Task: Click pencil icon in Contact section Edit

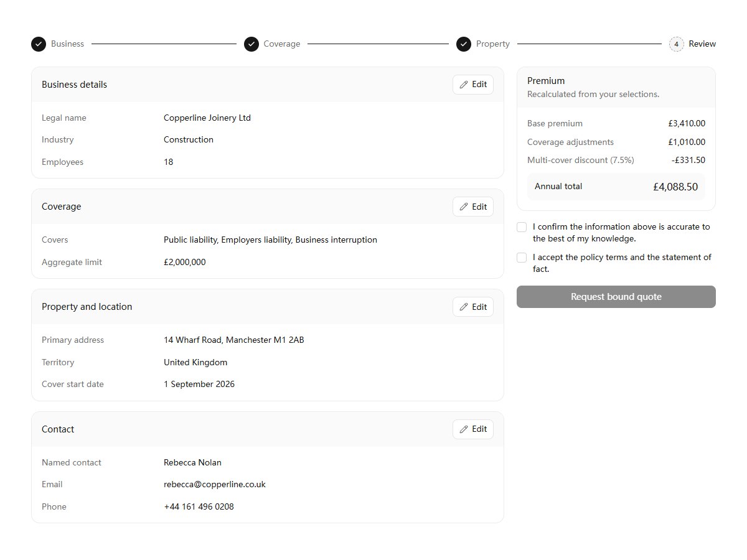Action: (x=464, y=429)
